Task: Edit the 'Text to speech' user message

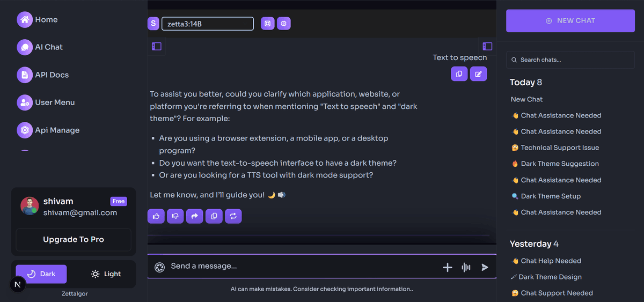Action: coord(479,74)
